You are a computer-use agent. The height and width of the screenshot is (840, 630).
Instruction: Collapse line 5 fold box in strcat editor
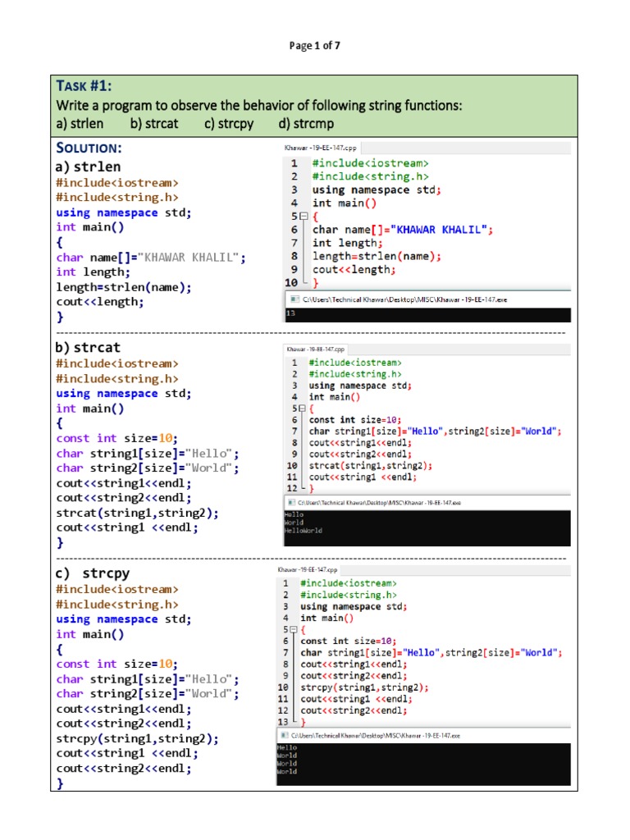(301, 409)
